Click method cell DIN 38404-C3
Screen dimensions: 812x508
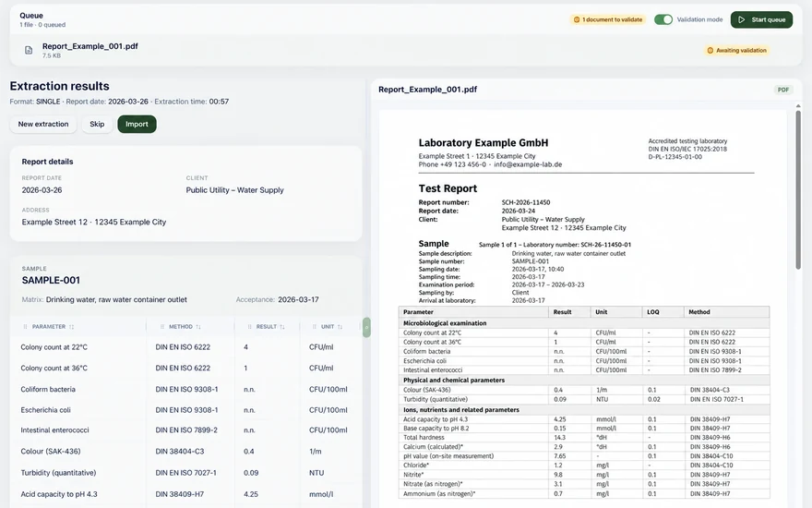click(180, 451)
